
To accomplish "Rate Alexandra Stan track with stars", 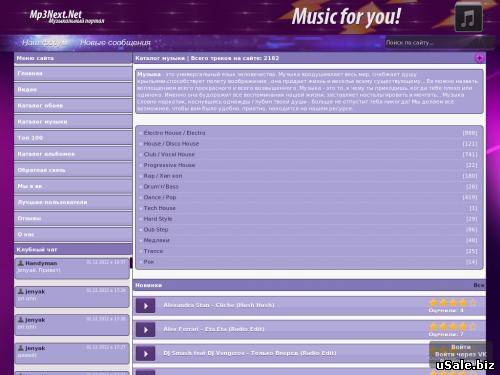I will pyautogui.click(x=453, y=303).
